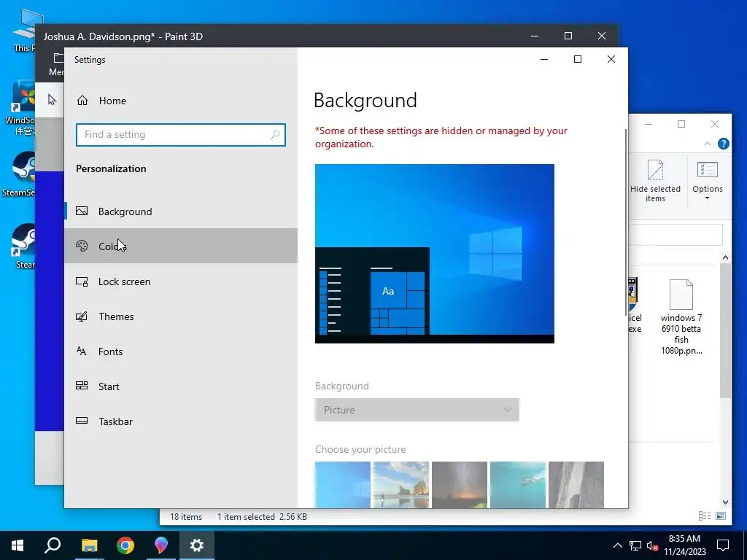Choose the underwater swimmer wallpaper thumbnail
This screenshot has height=560, width=747.
518,484
